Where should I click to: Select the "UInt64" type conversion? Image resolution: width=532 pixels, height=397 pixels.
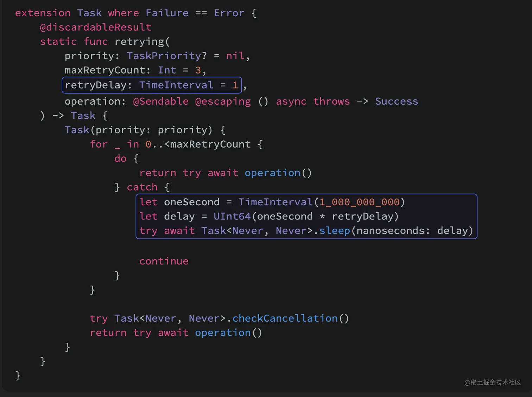[232, 216]
